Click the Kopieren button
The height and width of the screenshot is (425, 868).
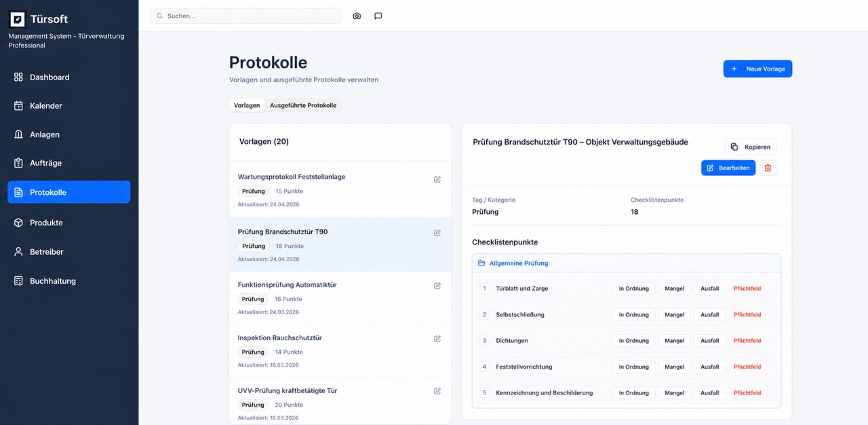coord(751,147)
